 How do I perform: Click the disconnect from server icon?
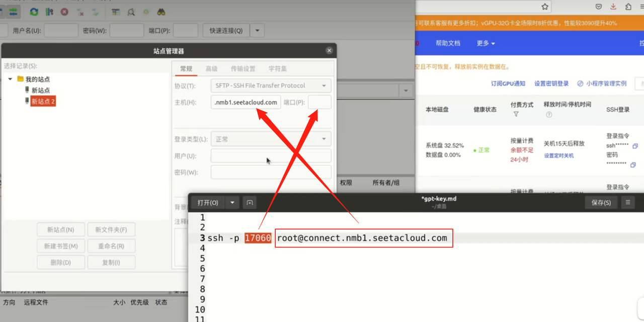80,12
